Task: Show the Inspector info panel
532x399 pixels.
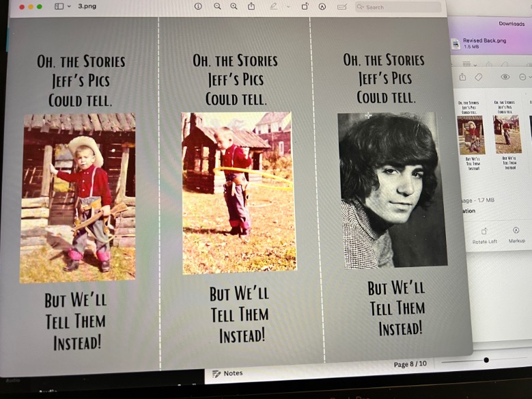Action: pos(198,6)
